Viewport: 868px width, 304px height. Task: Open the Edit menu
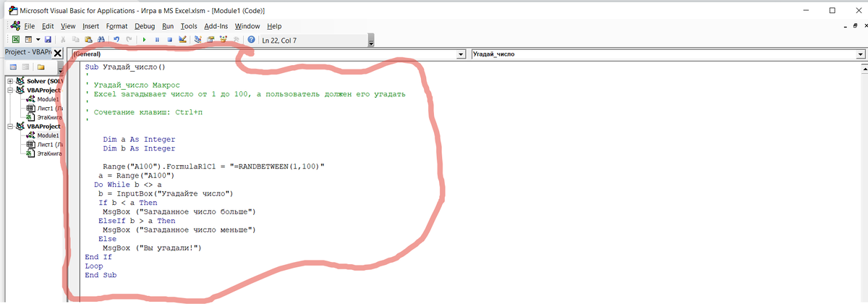[48, 25]
